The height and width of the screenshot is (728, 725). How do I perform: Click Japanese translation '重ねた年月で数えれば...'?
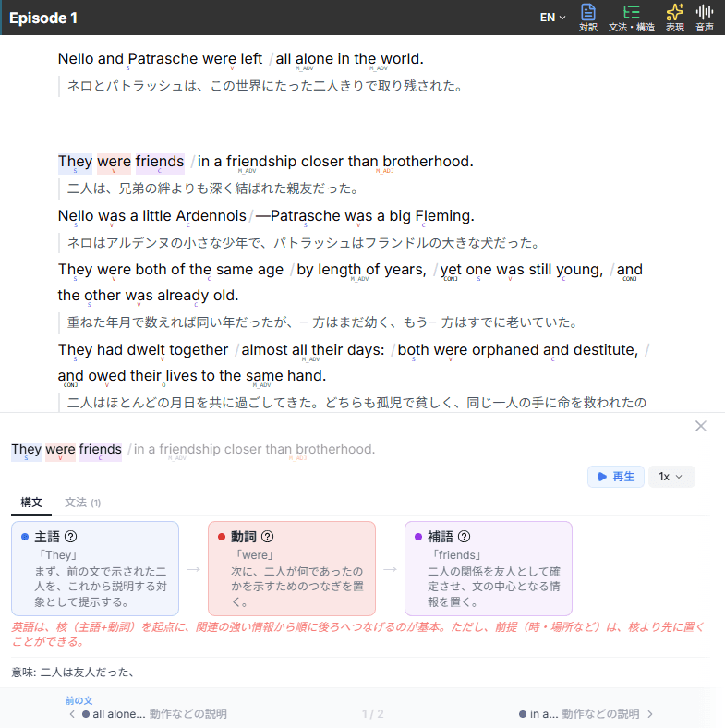(x=322, y=322)
